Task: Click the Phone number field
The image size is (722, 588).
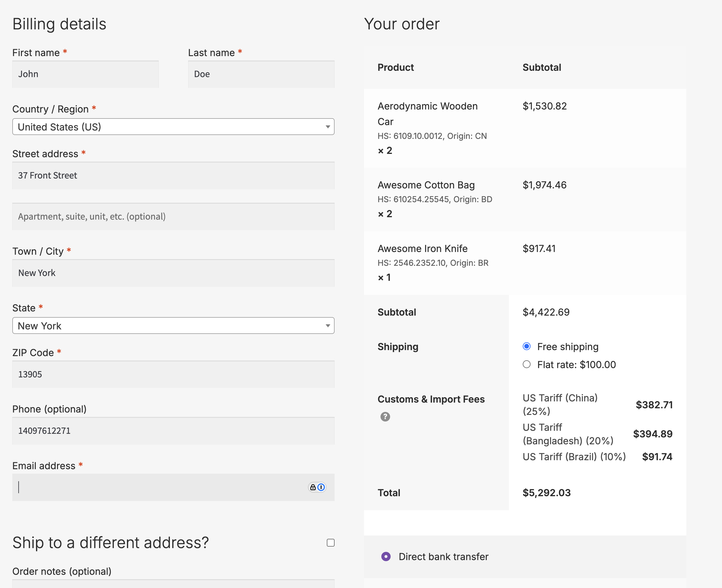Action: pos(173,431)
